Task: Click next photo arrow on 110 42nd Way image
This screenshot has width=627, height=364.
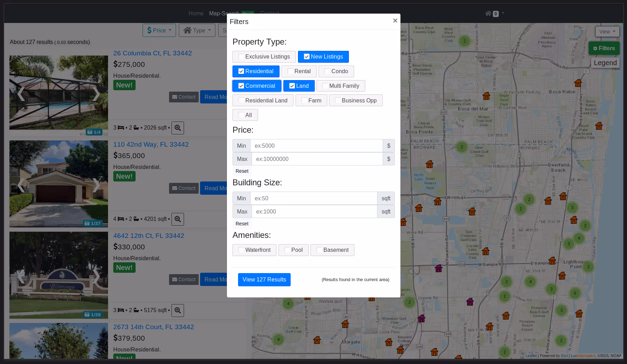Action: pyautogui.click(x=96, y=185)
